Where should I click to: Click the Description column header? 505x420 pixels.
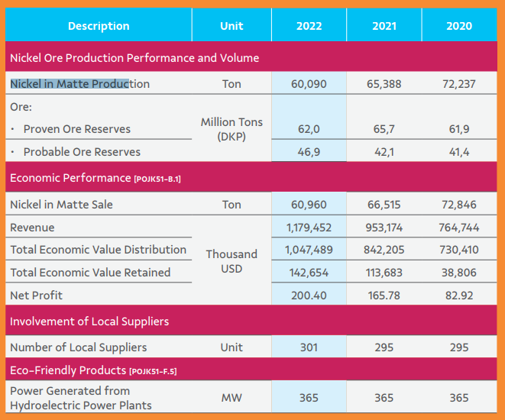(x=99, y=26)
